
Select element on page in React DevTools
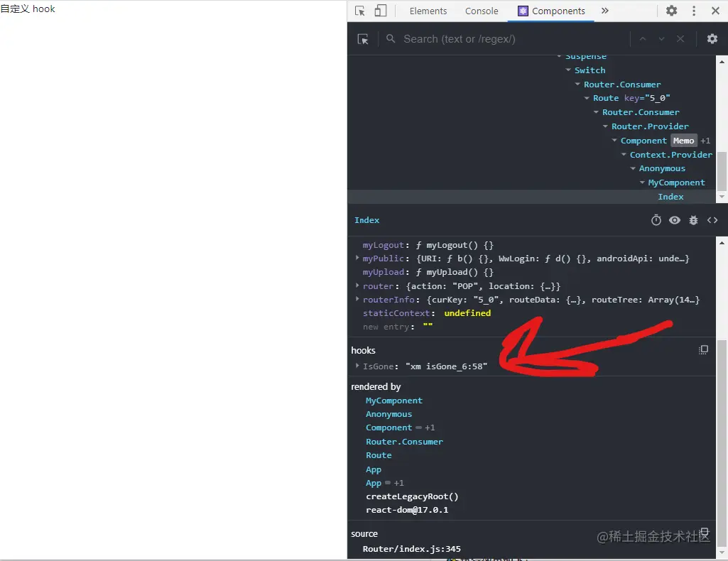pos(363,39)
